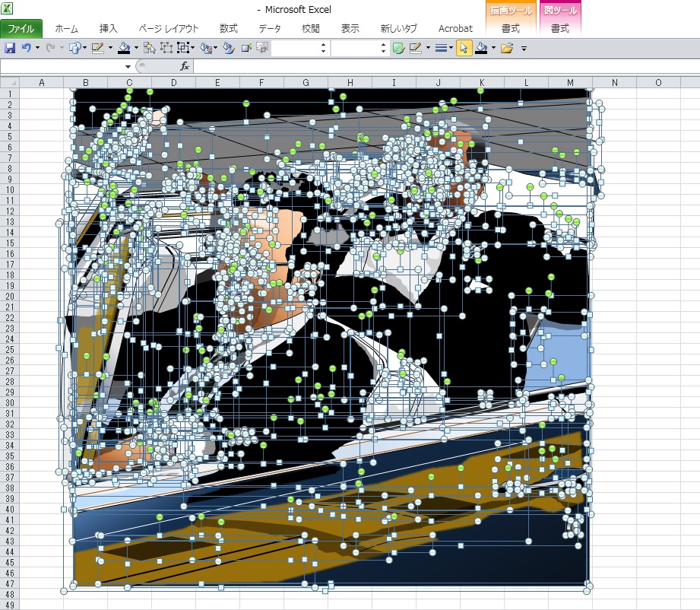Click into the first size input field
700x610 pixels.
coord(296,48)
